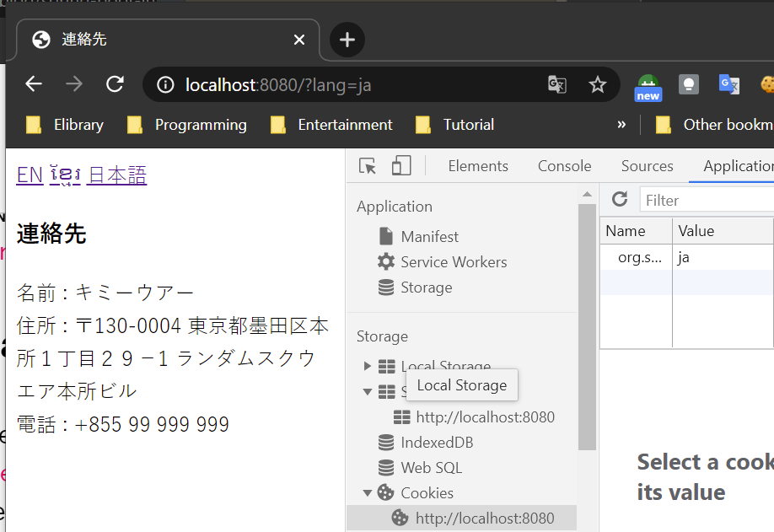The image size is (774, 532).
Task: Click the 日本語 language link
Action: coord(117,175)
